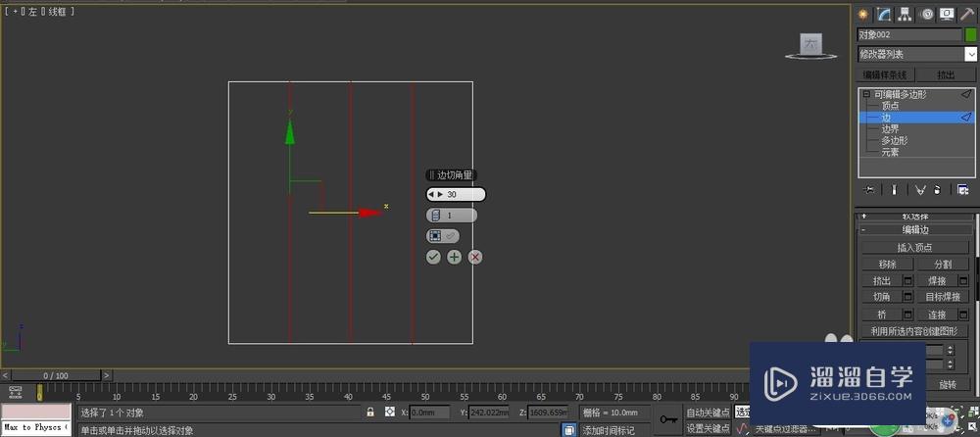
Task: Cancel chamfer with the red X button
Action: coord(475,257)
